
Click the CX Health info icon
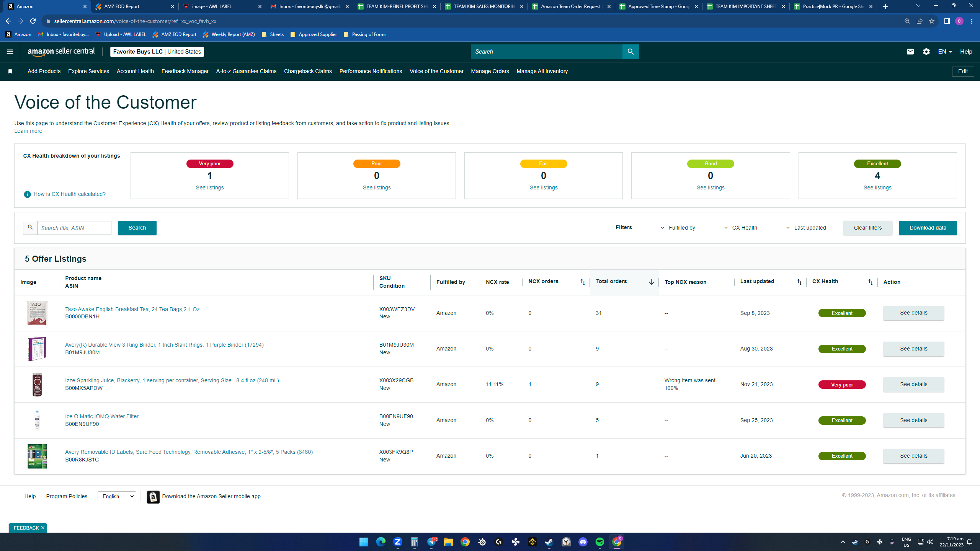[27, 194]
